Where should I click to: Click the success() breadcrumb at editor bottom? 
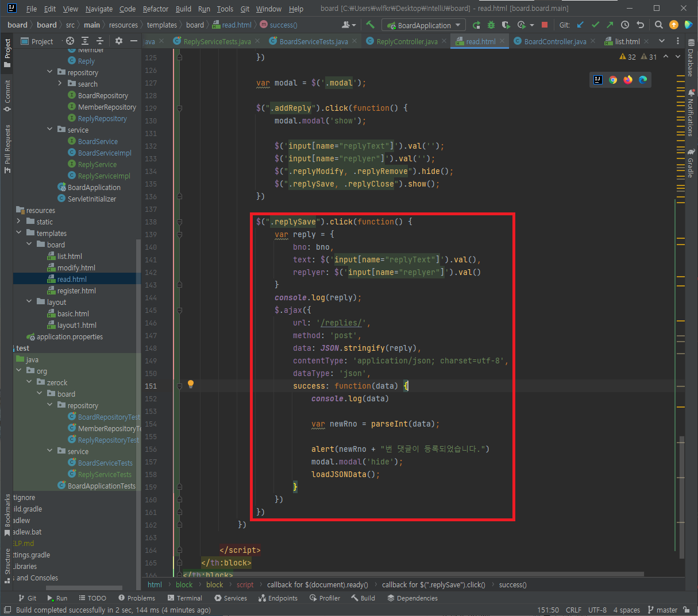pos(512,584)
